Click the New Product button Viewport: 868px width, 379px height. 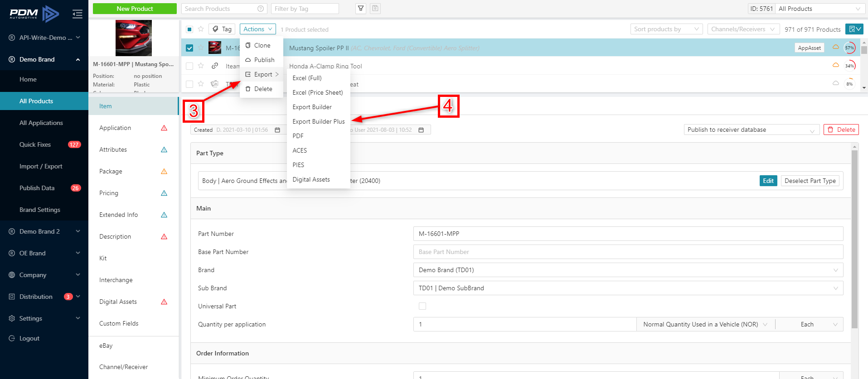tap(135, 9)
